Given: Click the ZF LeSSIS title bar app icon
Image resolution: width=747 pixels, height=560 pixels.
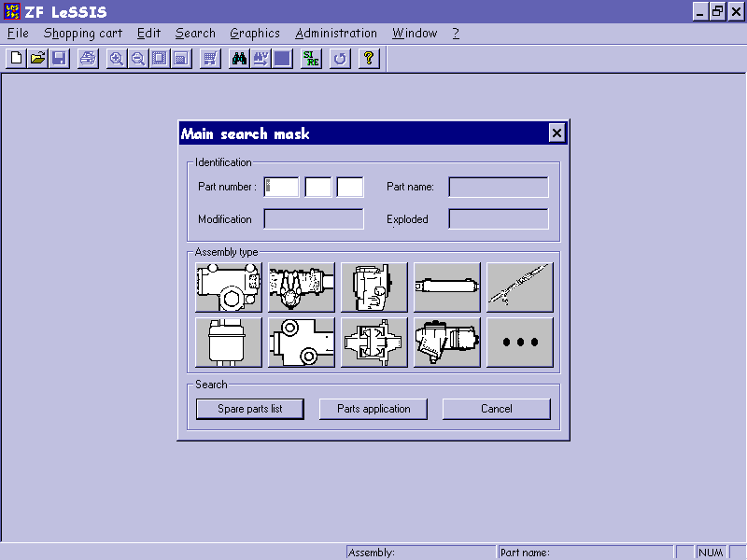Looking at the screenshot, I should tap(11, 11).
